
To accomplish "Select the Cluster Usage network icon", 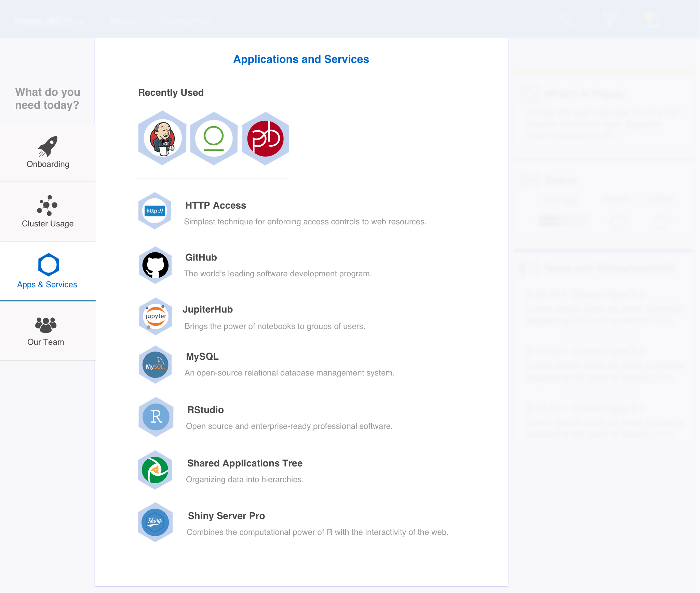I will pyautogui.click(x=47, y=205).
